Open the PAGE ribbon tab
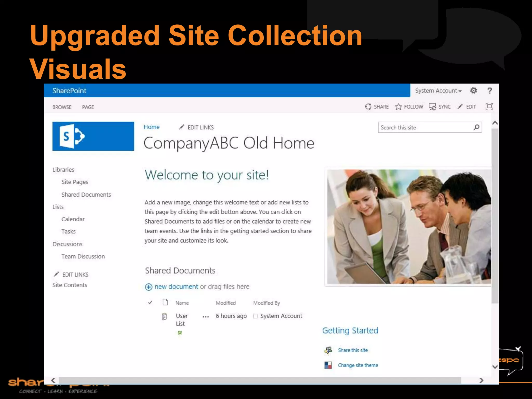Viewport: 532px width, 399px height. (x=88, y=107)
